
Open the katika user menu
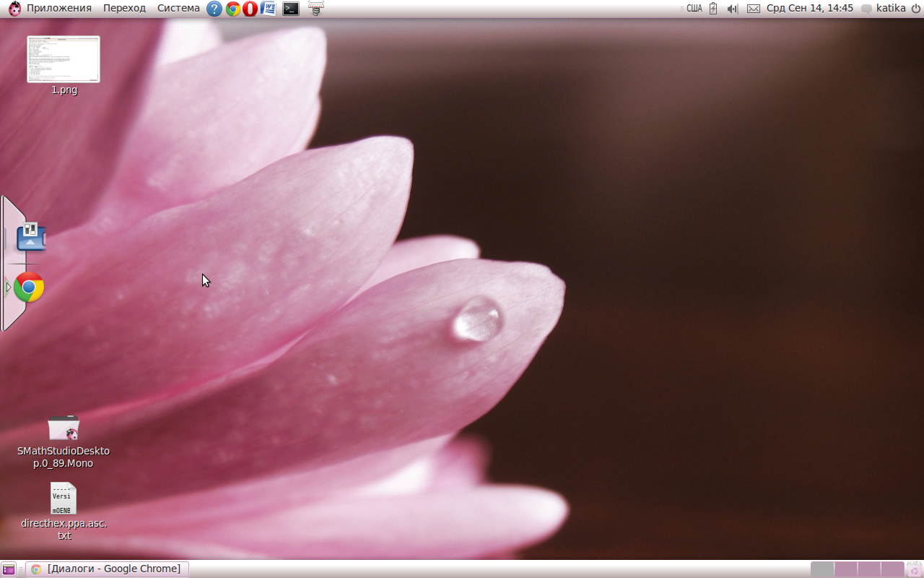pyautogui.click(x=891, y=8)
